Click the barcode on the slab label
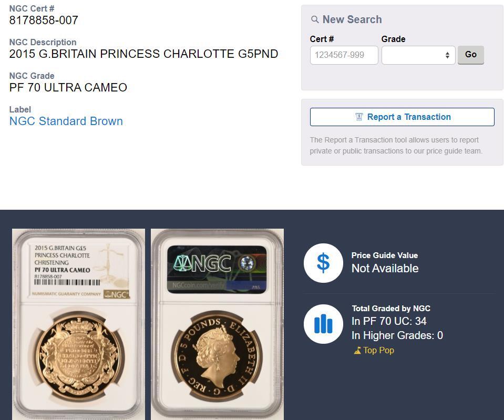This screenshot has width=504, height=420. [67, 282]
